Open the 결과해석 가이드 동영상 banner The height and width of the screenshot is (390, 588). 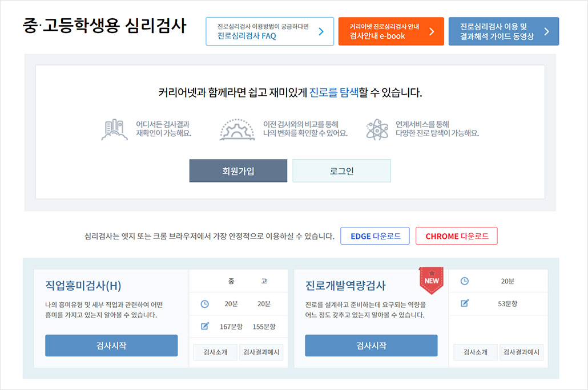pos(504,31)
